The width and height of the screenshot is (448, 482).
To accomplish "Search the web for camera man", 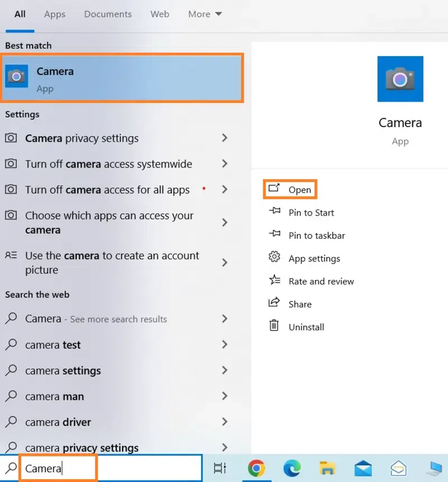I will [117, 396].
